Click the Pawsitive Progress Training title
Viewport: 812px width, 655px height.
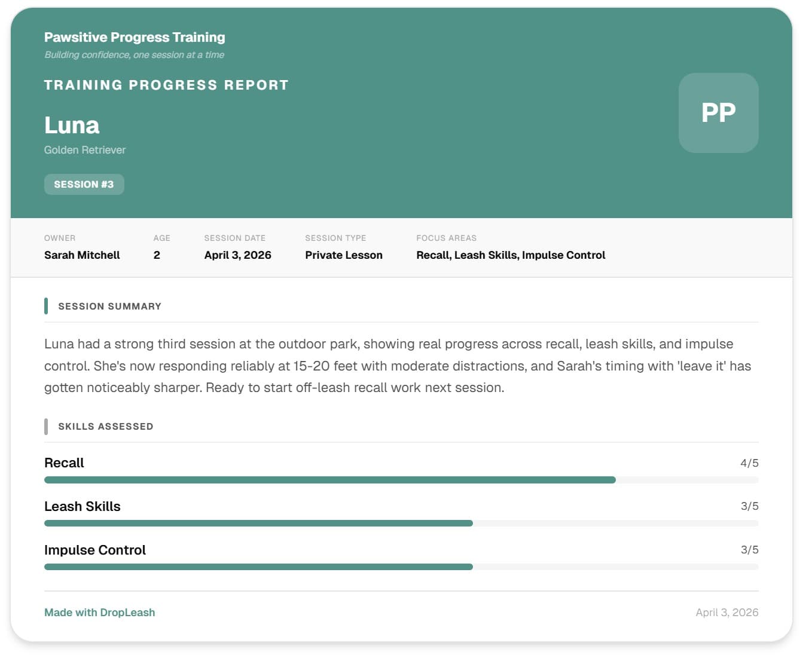(x=135, y=37)
